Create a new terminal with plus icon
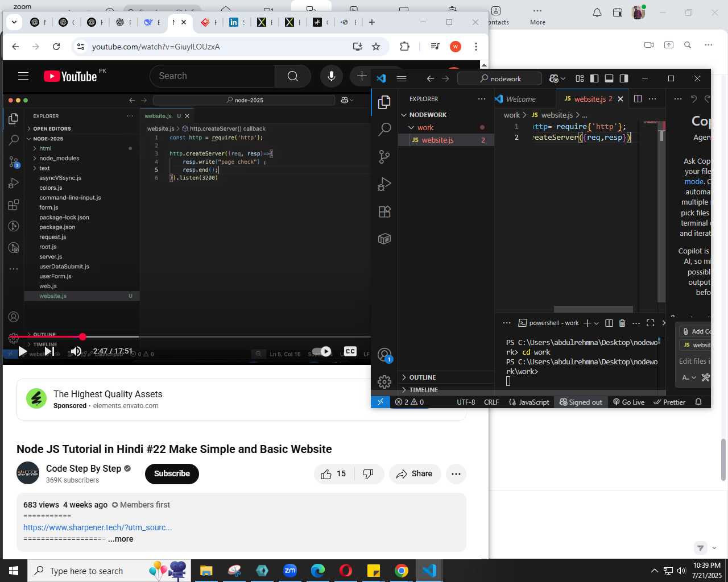The height and width of the screenshot is (582, 728). [x=588, y=323]
